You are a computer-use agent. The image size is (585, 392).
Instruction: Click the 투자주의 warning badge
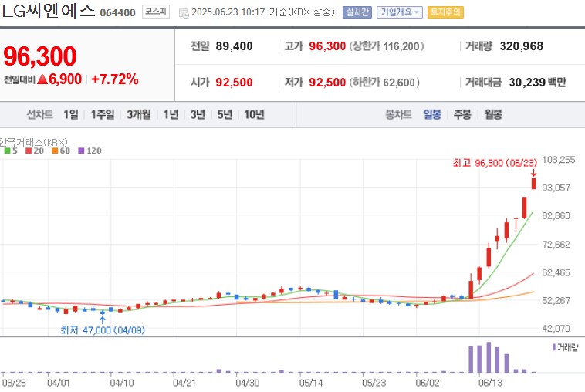pyautogui.click(x=445, y=12)
